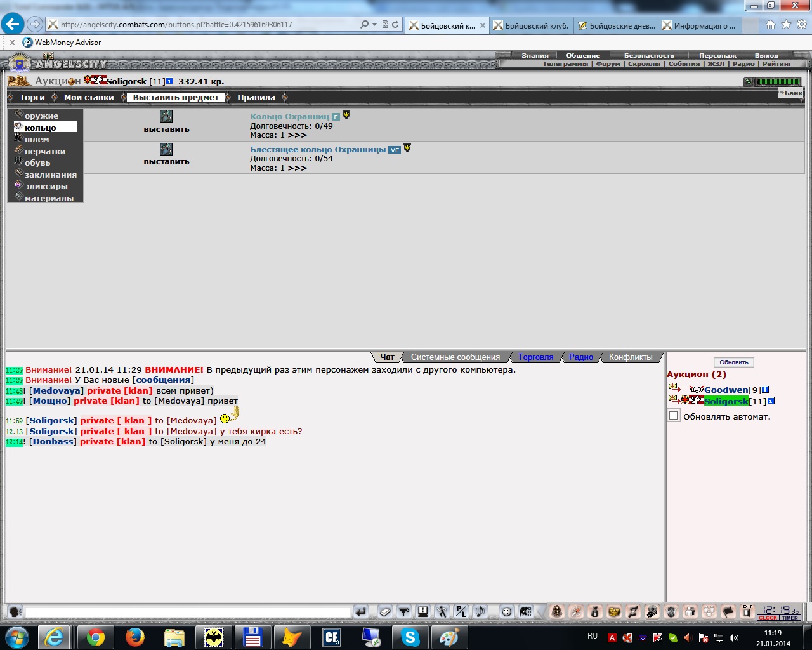
Task: Open the Радио chat tab
Action: (x=581, y=357)
